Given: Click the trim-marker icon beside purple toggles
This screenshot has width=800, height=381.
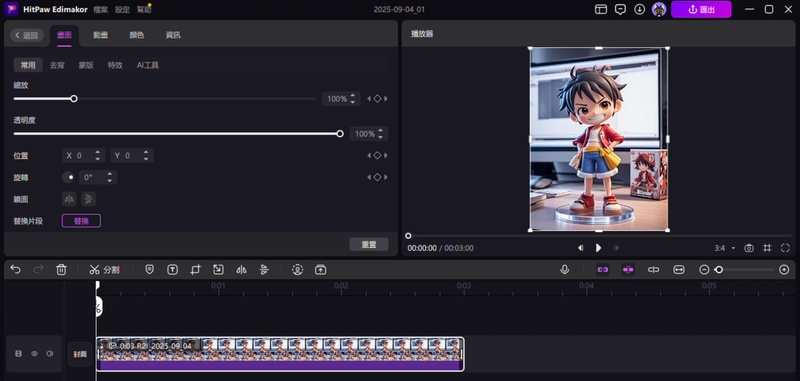Looking at the screenshot, I should click(654, 270).
